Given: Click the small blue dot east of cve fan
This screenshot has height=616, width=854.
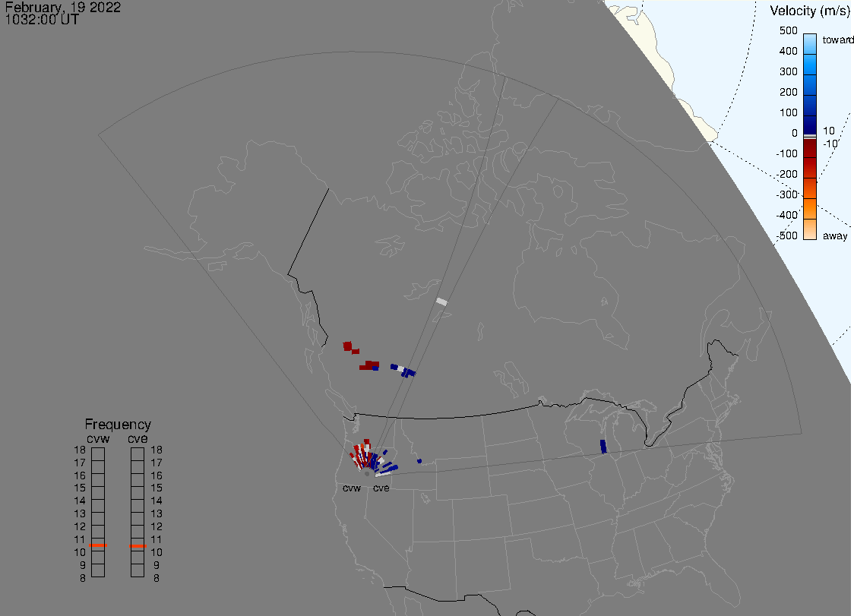Looking at the screenshot, I should point(419,461).
